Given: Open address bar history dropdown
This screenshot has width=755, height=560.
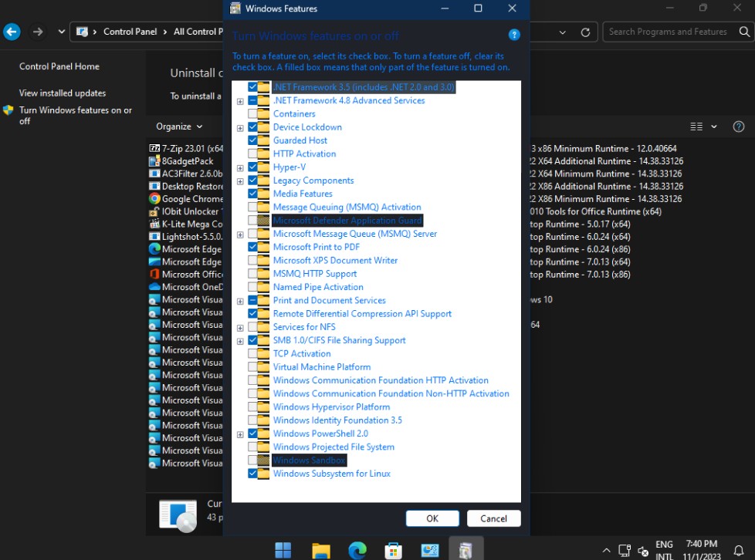Looking at the screenshot, I should coord(562,32).
